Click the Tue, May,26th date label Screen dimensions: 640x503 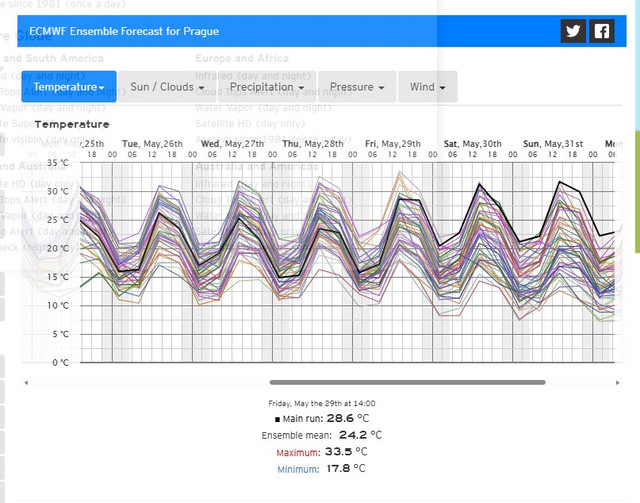coord(152,144)
